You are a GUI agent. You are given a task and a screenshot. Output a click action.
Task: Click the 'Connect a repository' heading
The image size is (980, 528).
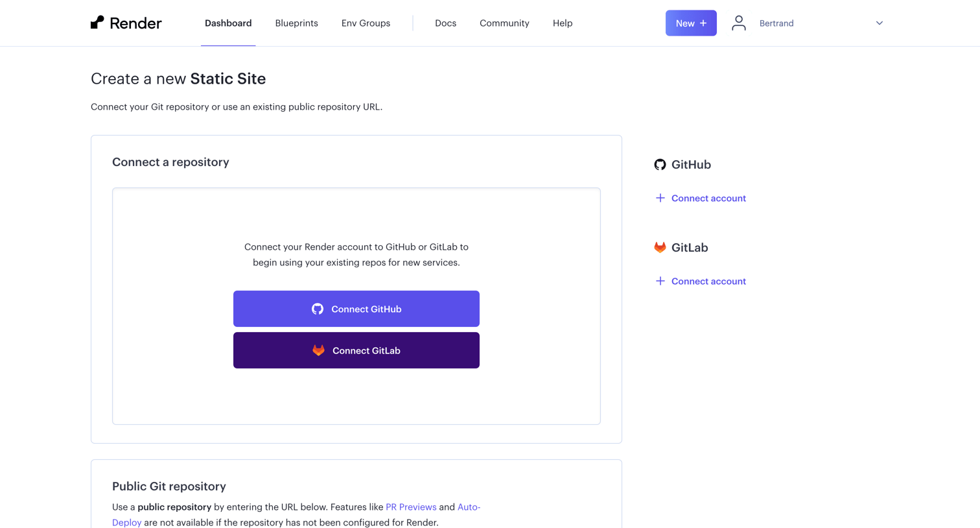(x=170, y=162)
